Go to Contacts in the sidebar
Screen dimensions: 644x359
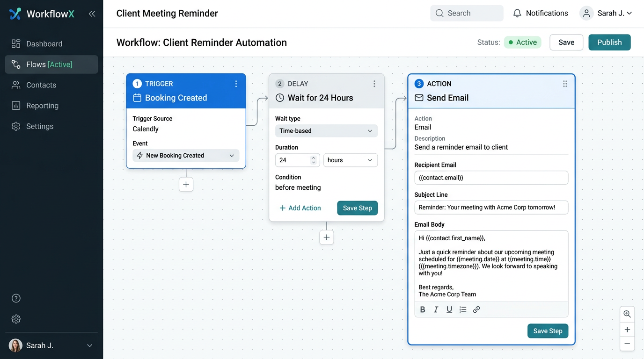tap(41, 85)
